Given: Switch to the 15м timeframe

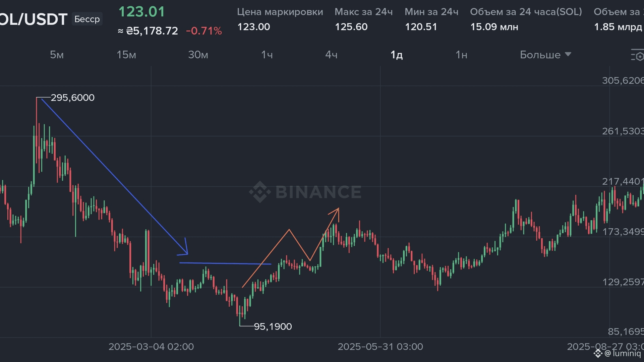Looking at the screenshot, I should 126,55.
